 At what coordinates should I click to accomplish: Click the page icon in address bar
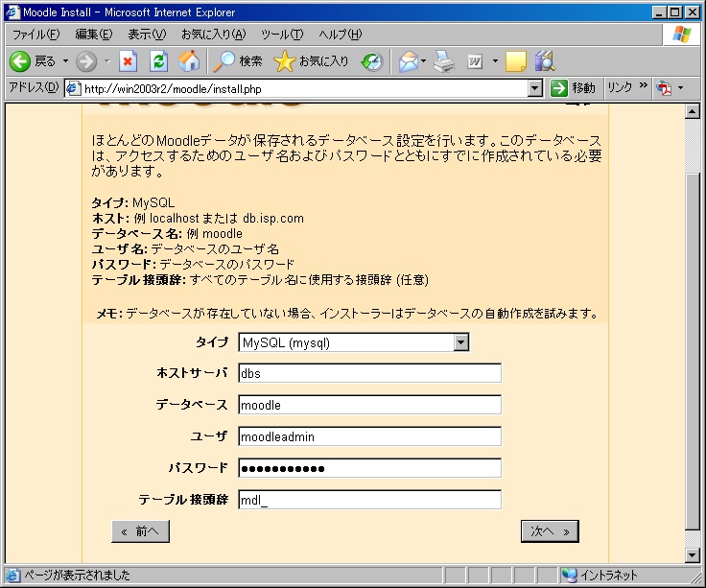click(74, 88)
